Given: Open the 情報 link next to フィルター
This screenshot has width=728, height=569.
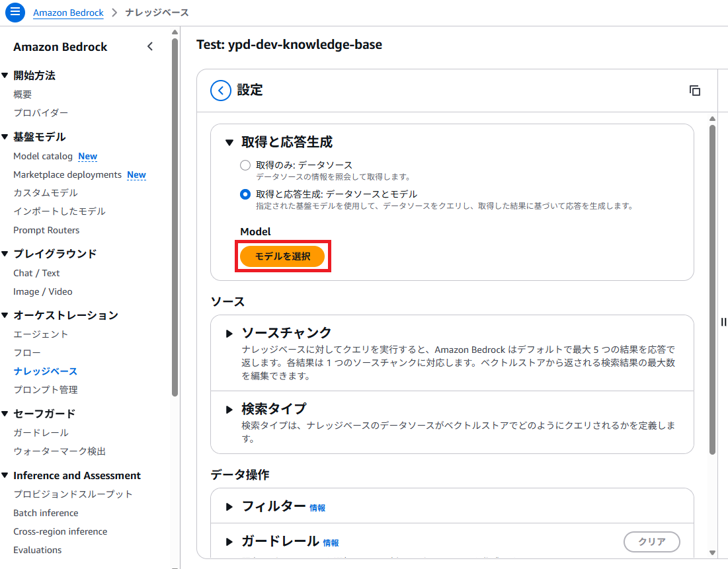Looking at the screenshot, I should tap(317, 508).
